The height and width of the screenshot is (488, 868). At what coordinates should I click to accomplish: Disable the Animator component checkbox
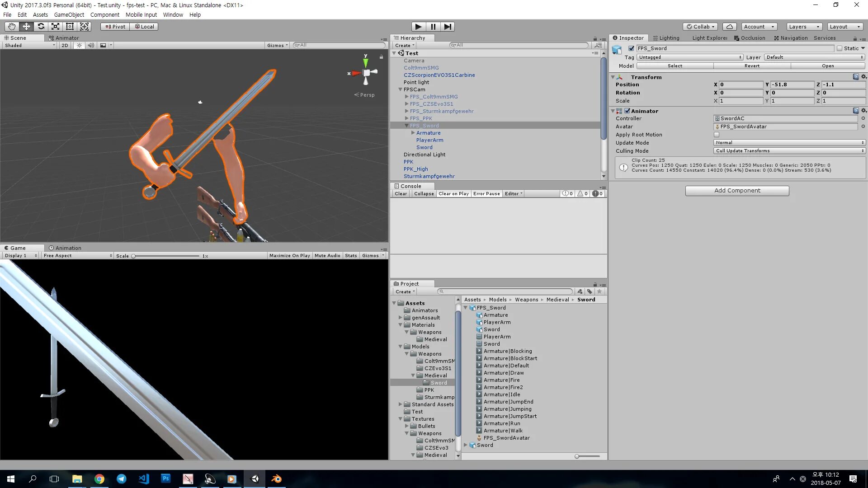point(627,111)
